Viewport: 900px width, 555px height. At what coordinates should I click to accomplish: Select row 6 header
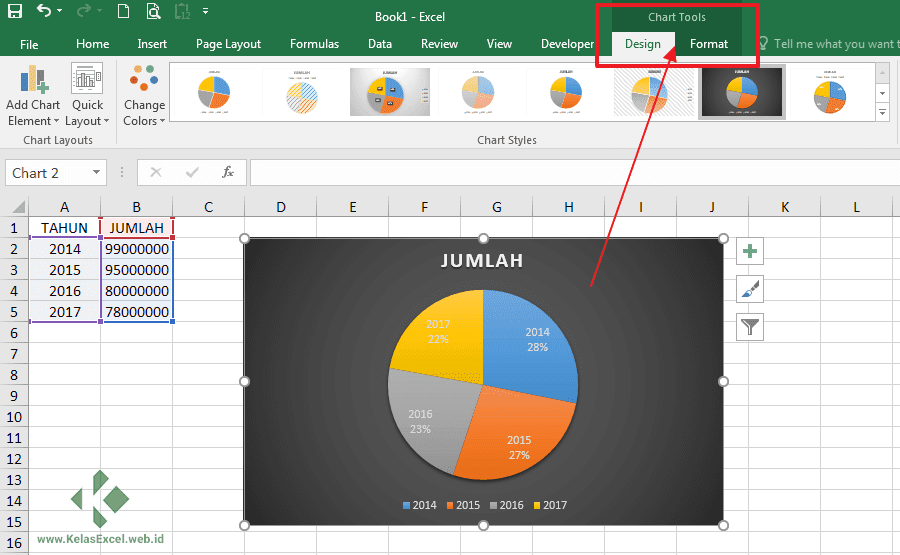[14, 333]
